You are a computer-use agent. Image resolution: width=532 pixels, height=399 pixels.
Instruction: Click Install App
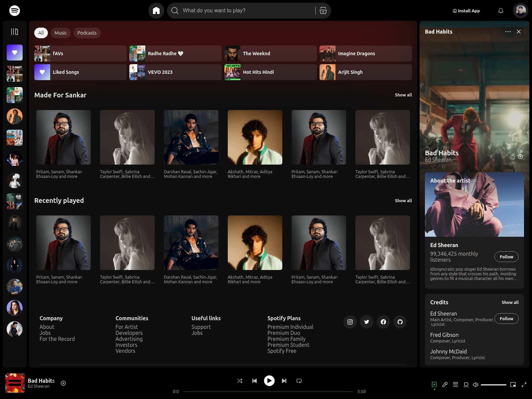coord(466,11)
